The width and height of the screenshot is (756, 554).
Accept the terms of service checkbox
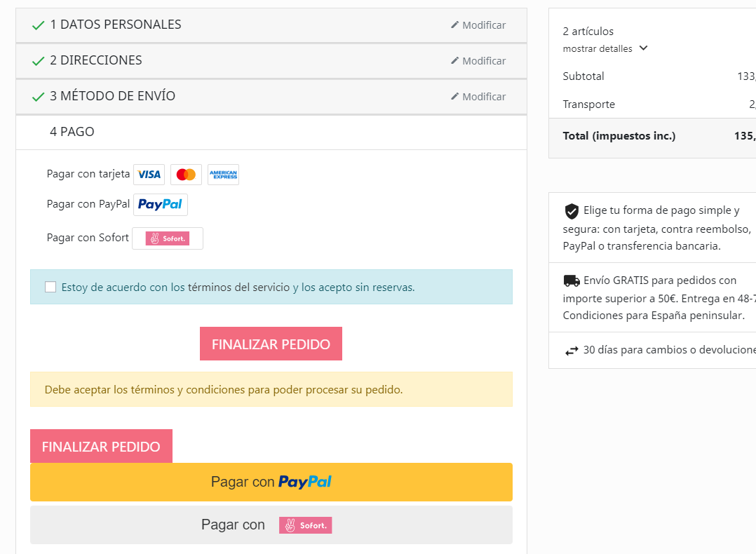point(50,287)
